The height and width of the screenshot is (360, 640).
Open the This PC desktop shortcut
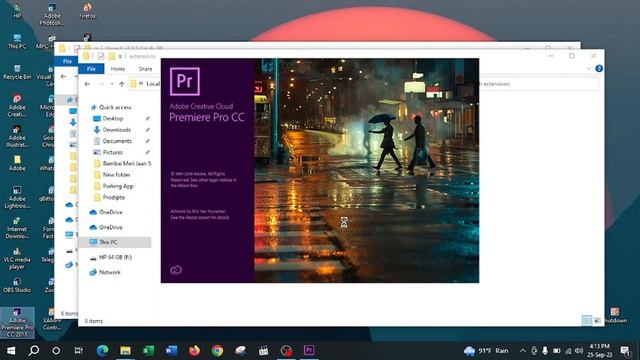17,41
